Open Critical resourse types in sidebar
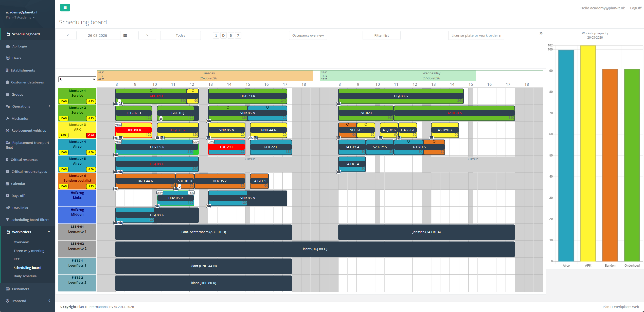The image size is (644, 312). tap(29, 171)
